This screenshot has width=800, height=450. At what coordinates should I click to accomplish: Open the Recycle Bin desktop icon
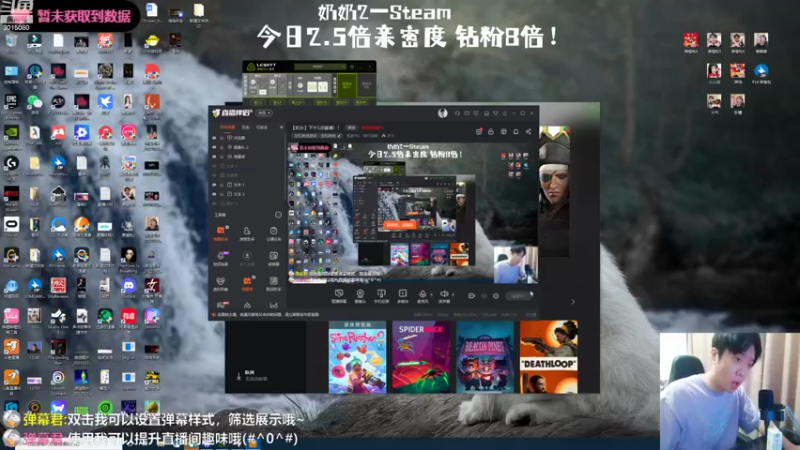click(x=11, y=43)
